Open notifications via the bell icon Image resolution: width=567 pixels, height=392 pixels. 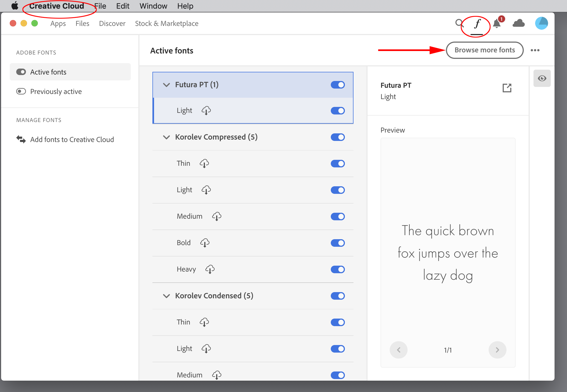pyautogui.click(x=496, y=23)
